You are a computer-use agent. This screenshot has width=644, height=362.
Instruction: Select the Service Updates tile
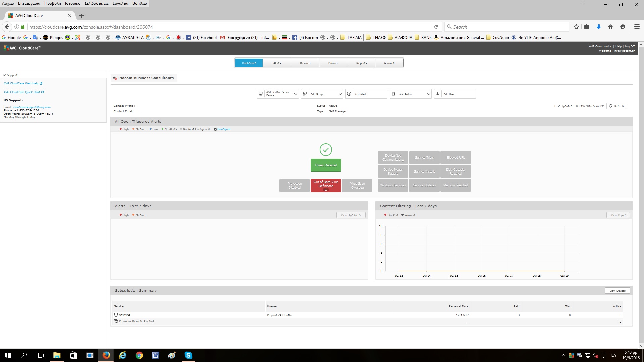click(x=424, y=185)
